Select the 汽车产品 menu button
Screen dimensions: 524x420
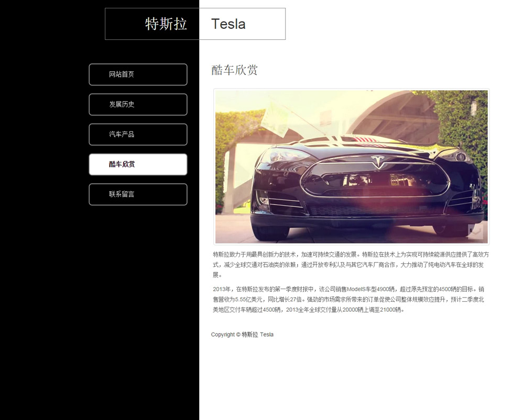pos(138,135)
